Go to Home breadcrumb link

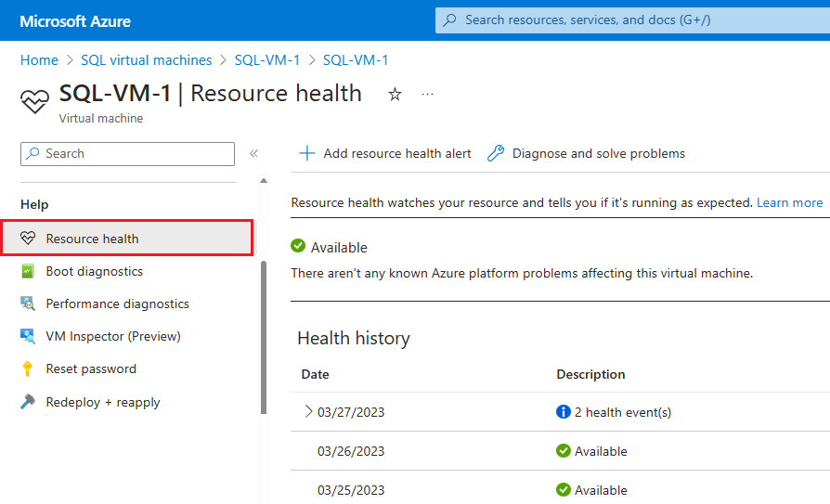(39, 60)
